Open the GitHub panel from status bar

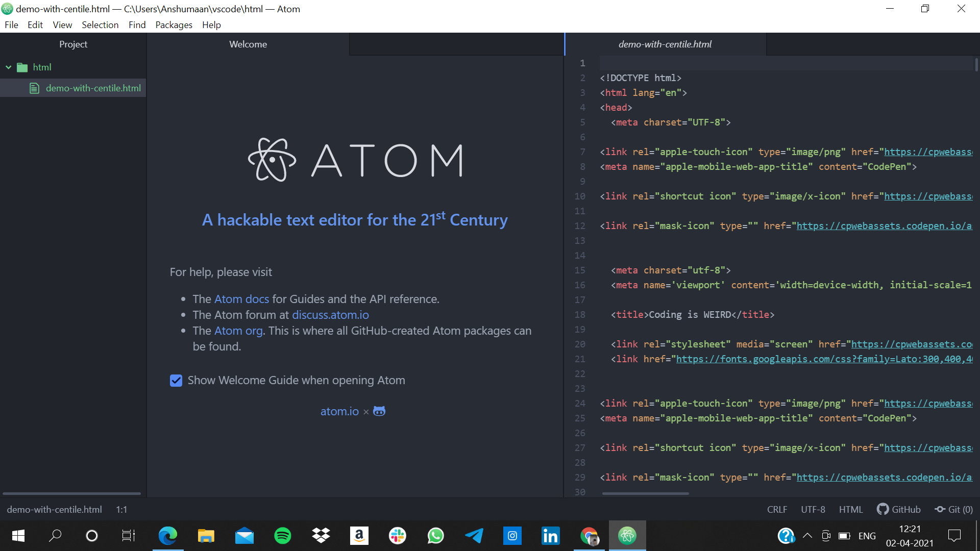(x=899, y=509)
